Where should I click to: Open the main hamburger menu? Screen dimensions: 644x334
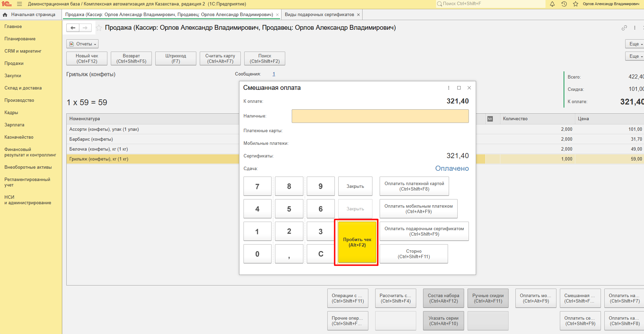[19, 4]
